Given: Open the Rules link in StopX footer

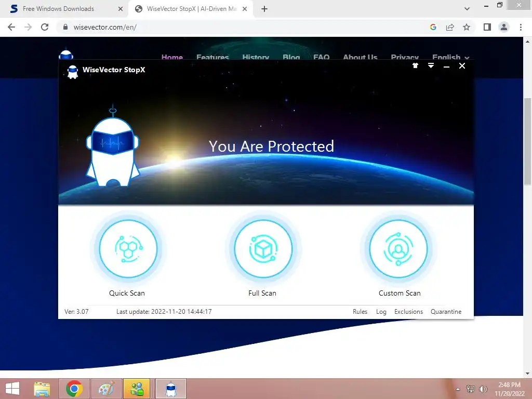Looking at the screenshot, I should point(360,312).
